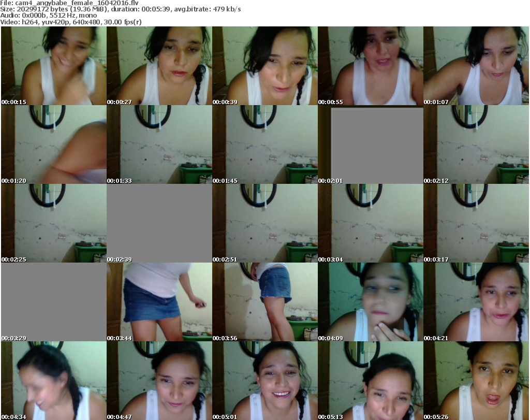The image size is (530, 420).
Task: Select the frame stamped 00:01:07
Action: (476, 66)
